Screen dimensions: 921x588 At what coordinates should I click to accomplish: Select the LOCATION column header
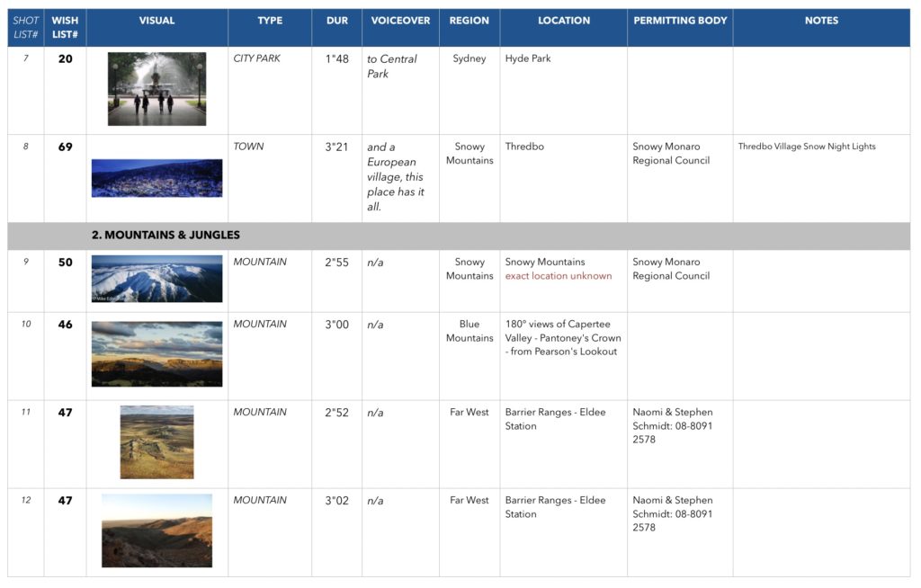[564, 28]
